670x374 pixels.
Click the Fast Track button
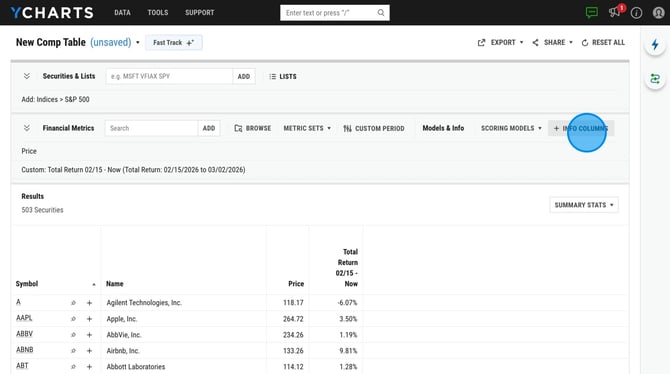[173, 43]
